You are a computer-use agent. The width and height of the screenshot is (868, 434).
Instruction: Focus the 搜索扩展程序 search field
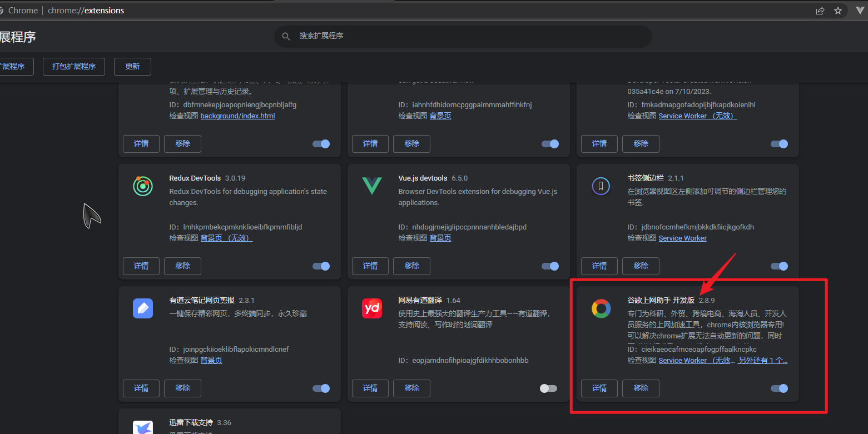463,36
